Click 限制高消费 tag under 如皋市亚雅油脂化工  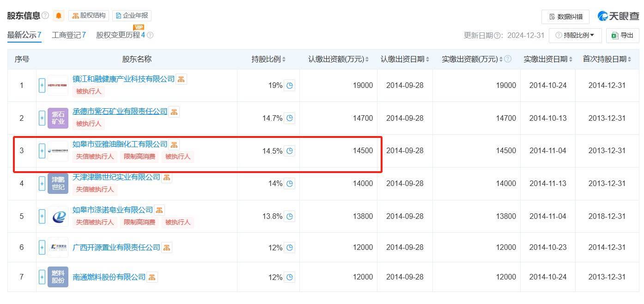coord(140,156)
